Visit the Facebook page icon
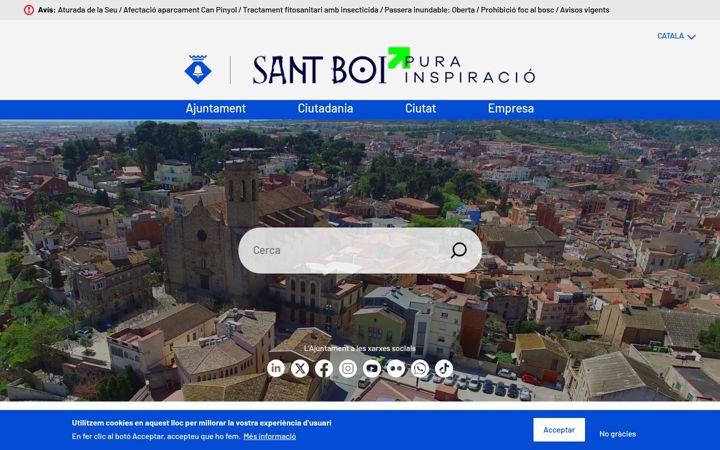 [x=324, y=368]
